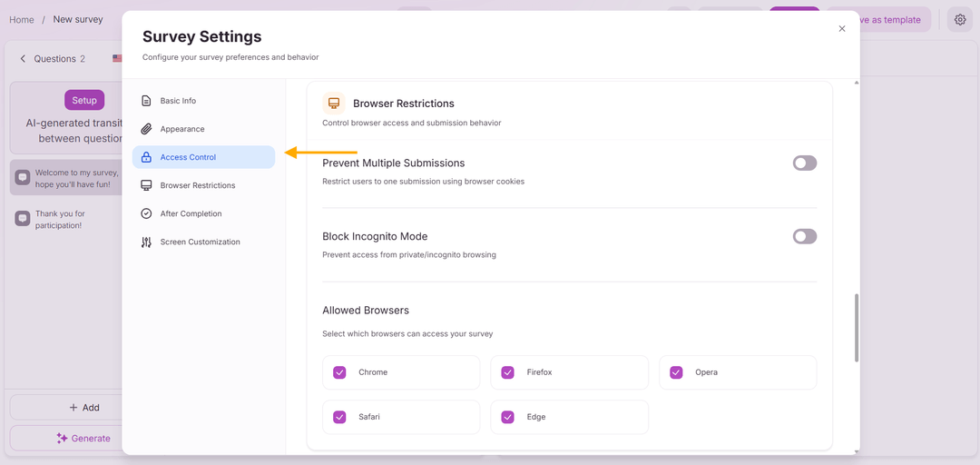Close the Survey Settings dialog

pyautogui.click(x=842, y=29)
